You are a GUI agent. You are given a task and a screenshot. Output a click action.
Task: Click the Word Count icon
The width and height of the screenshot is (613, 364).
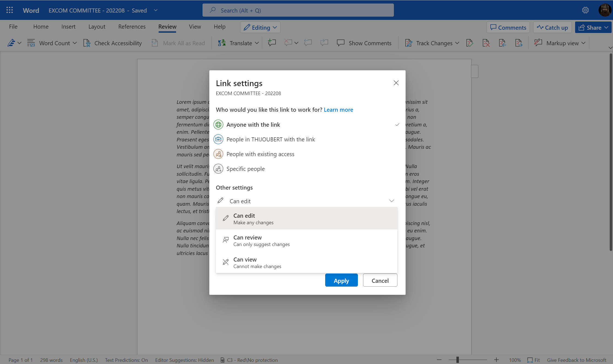[31, 43]
